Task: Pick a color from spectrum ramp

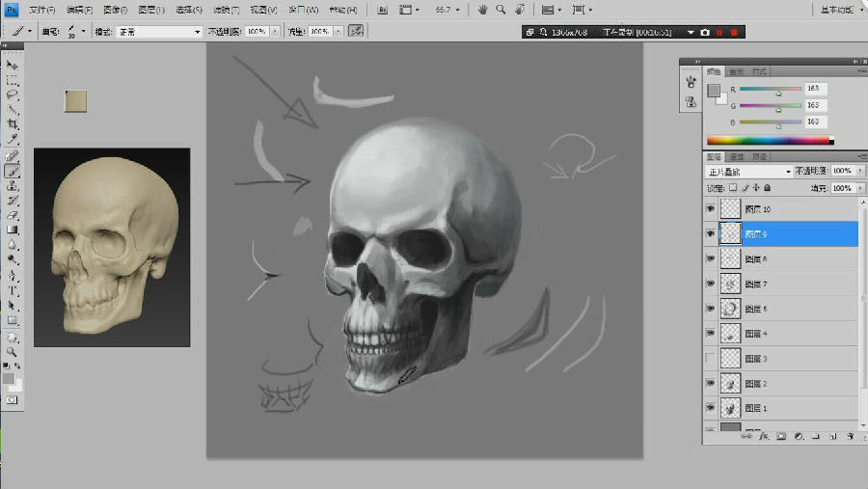Action: coord(770,141)
